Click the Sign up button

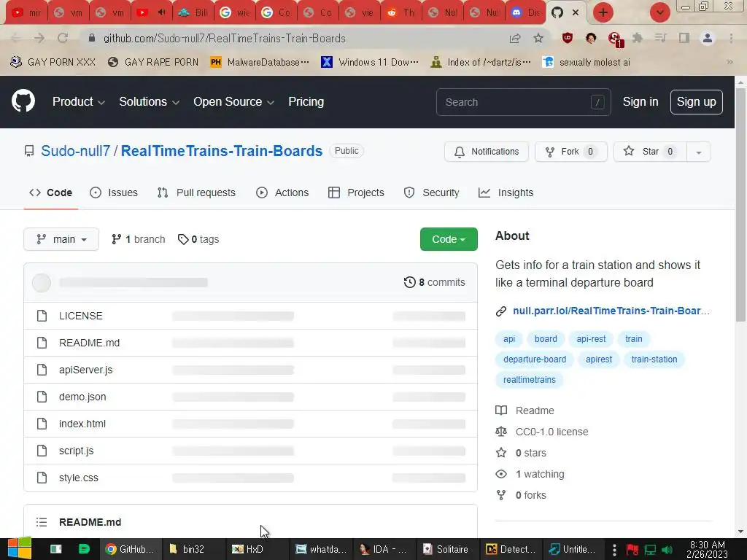pyautogui.click(x=697, y=102)
